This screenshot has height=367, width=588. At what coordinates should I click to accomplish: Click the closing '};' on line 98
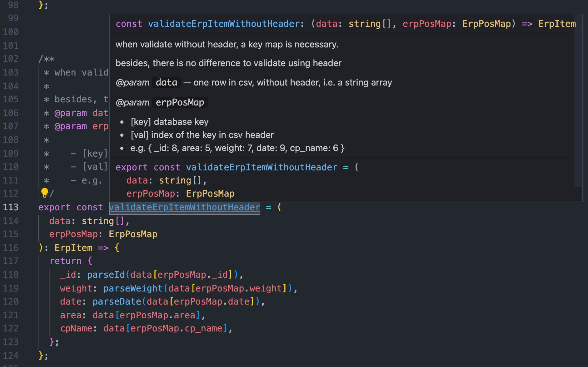pos(43,5)
